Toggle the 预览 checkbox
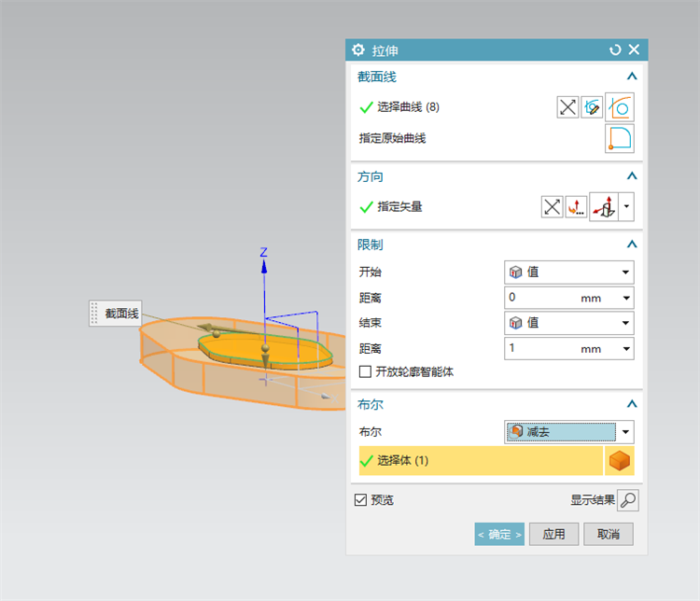Image resolution: width=700 pixels, height=601 pixels. [360, 499]
